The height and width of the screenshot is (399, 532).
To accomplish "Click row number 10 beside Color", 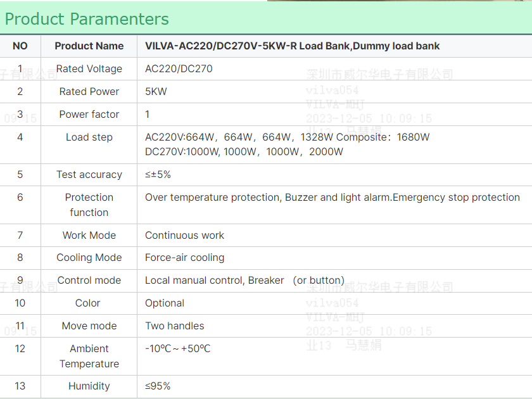I will (20, 303).
